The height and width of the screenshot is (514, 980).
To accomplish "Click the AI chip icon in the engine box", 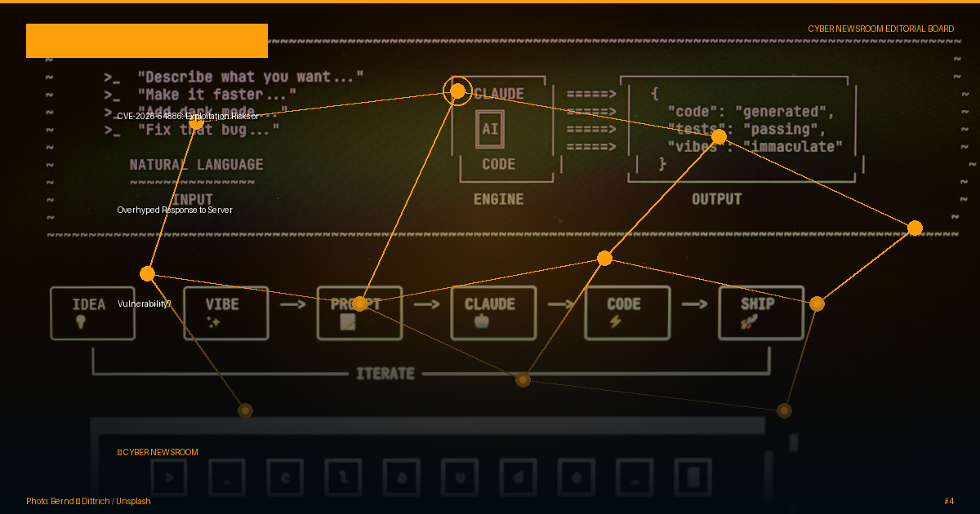I will [x=490, y=129].
